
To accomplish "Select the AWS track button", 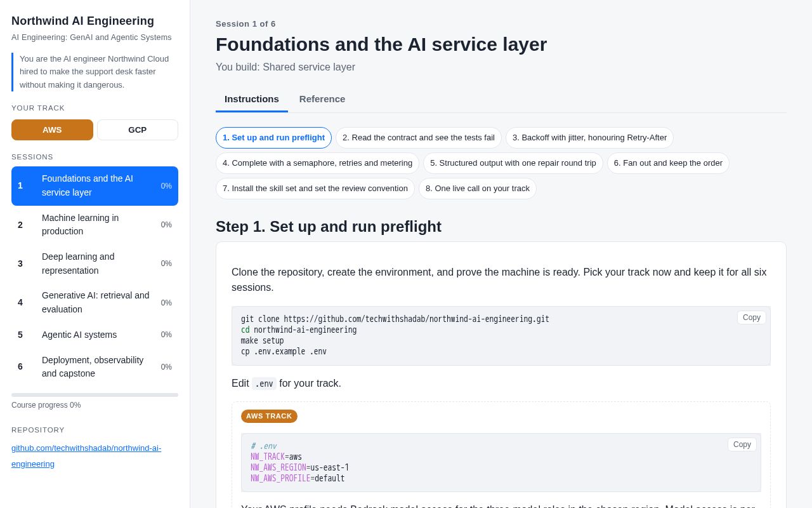I will pos(52,130).
